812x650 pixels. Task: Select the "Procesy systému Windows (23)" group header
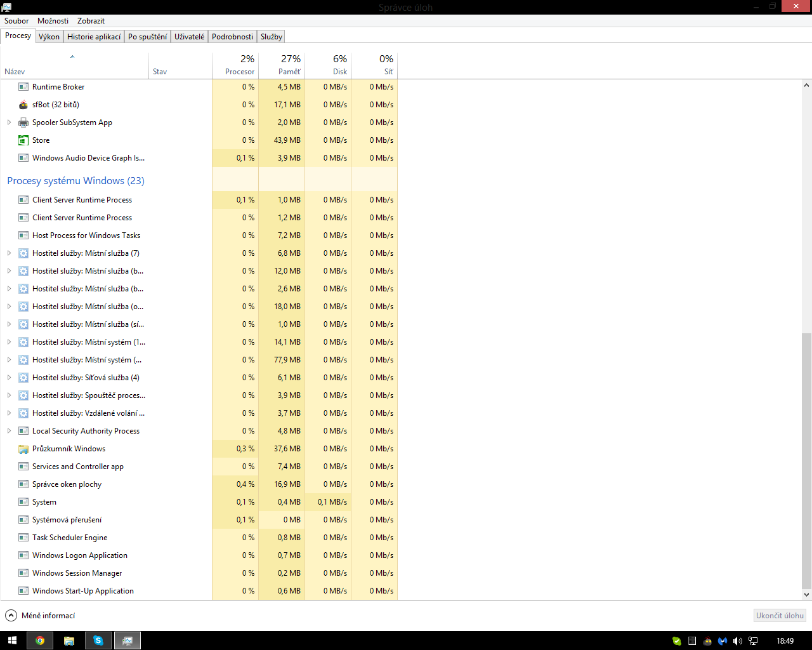(76, 181)
